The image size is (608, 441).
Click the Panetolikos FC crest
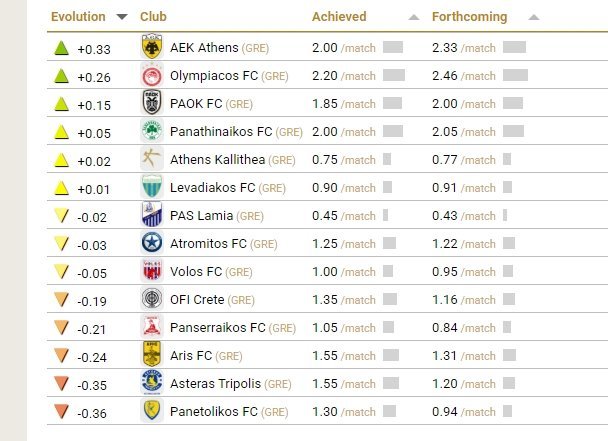click(152, 410)
